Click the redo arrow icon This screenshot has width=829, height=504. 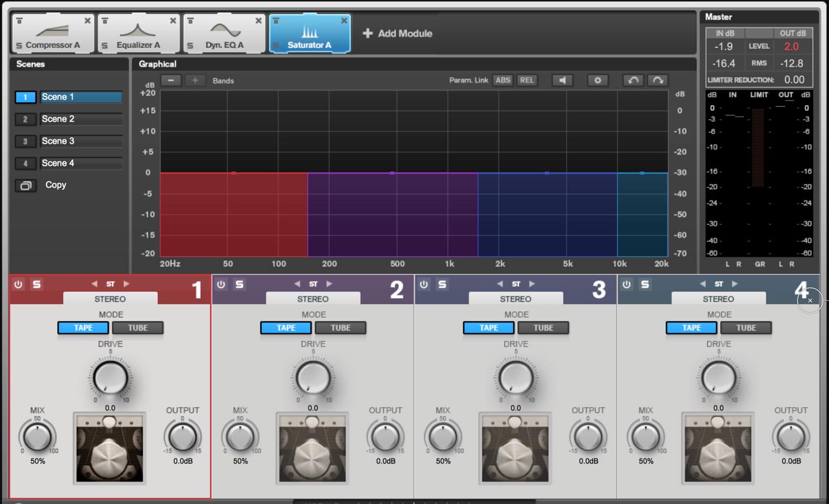click(658, 81)
